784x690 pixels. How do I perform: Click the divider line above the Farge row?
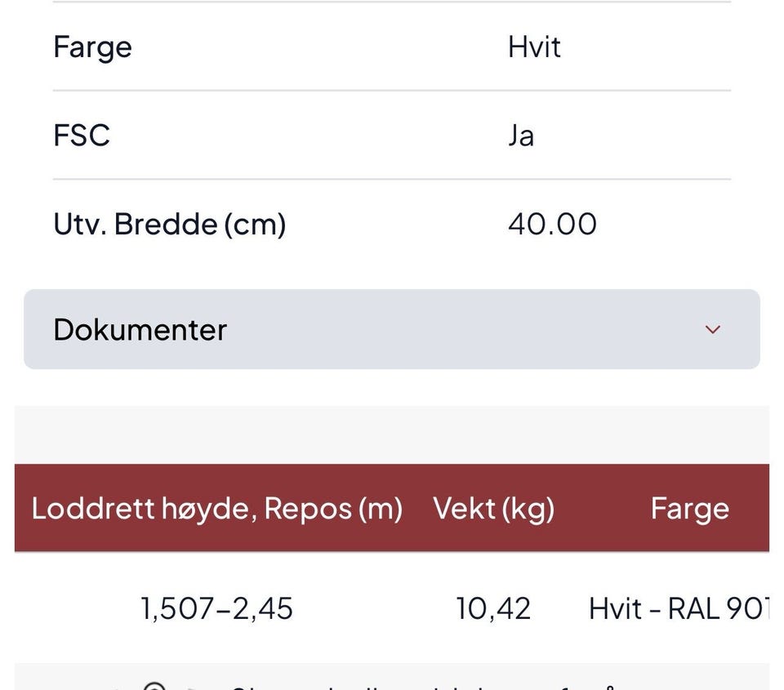point(392,2)
